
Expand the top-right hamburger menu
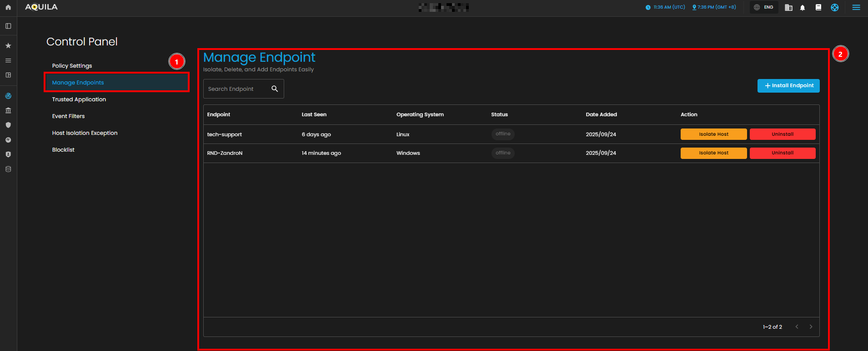pos(856,7)
